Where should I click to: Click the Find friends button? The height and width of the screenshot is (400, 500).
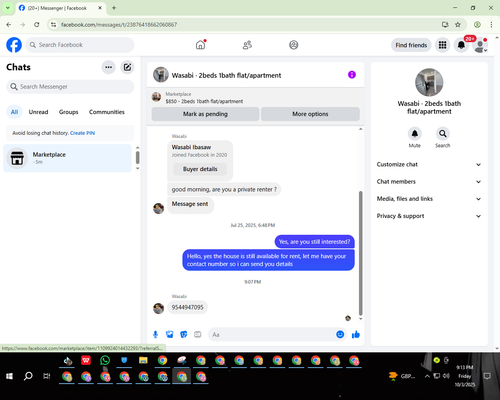(411, 45)
